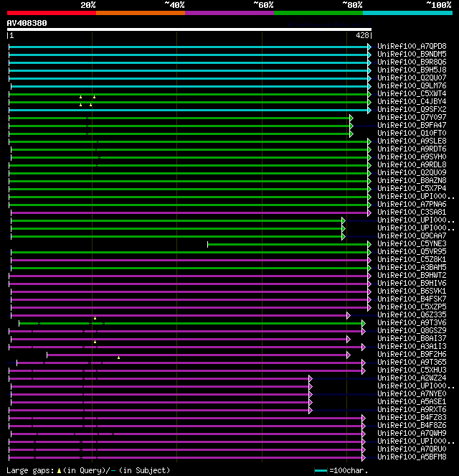Click the UniRef100_A9T3V6 label
The image size is (459, 476).
coord(412,322)
